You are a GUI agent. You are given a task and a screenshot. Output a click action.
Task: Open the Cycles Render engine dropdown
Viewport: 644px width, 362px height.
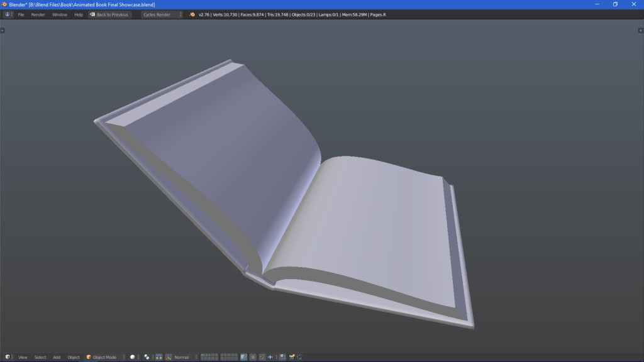pyautogui.click(x=158, y=14)
